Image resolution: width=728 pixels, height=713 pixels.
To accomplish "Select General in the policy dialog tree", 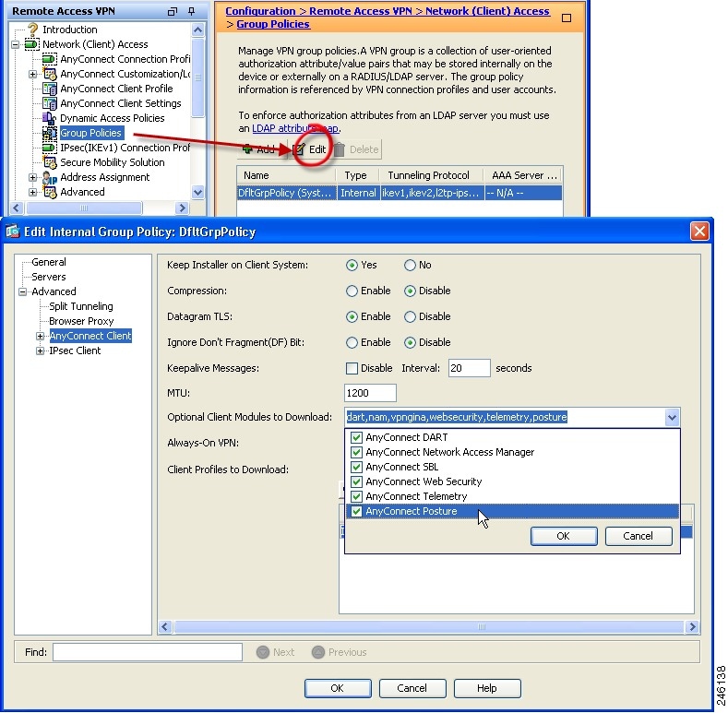I will click(49, 262).
